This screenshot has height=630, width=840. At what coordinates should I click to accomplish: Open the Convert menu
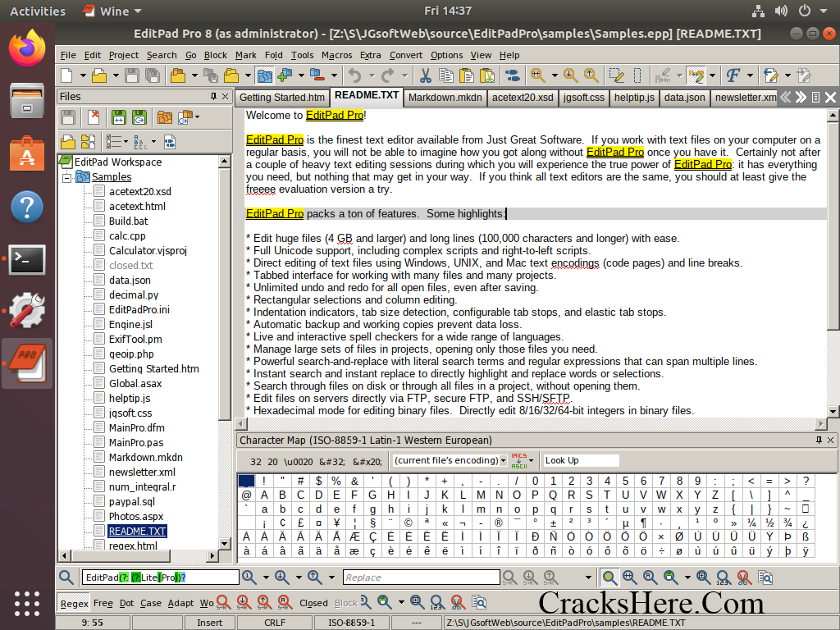pos(405,55)
